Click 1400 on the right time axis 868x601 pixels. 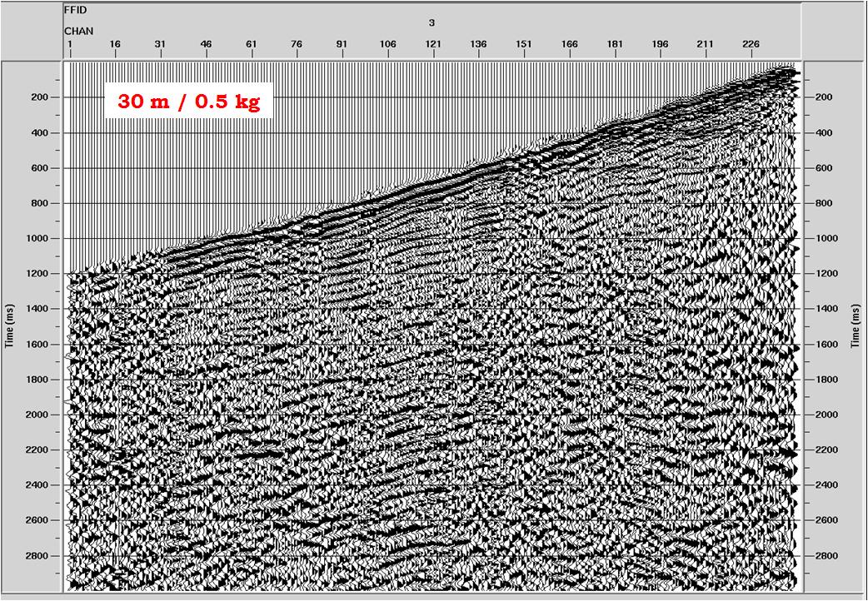tap(826, 308)
